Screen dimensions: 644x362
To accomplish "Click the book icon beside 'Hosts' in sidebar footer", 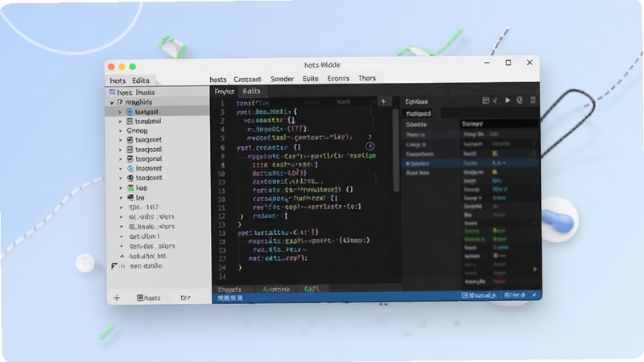I will click(139, 298).
